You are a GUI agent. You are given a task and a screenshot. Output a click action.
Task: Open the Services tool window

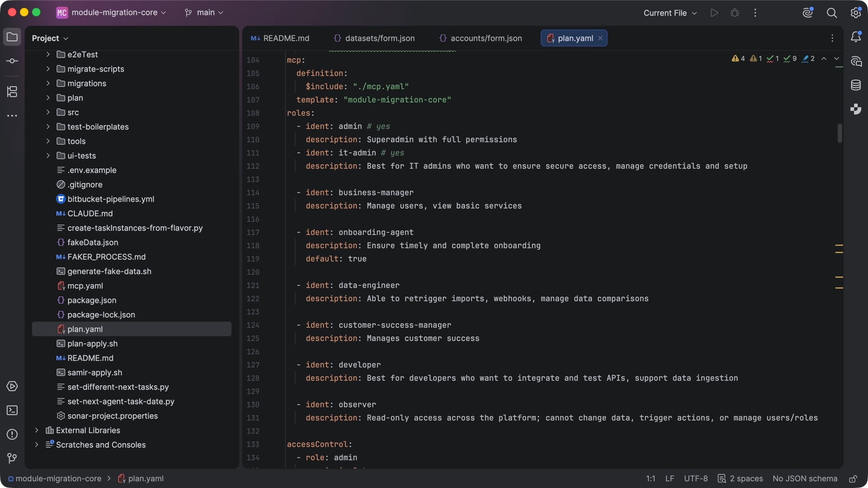point(12,386)
